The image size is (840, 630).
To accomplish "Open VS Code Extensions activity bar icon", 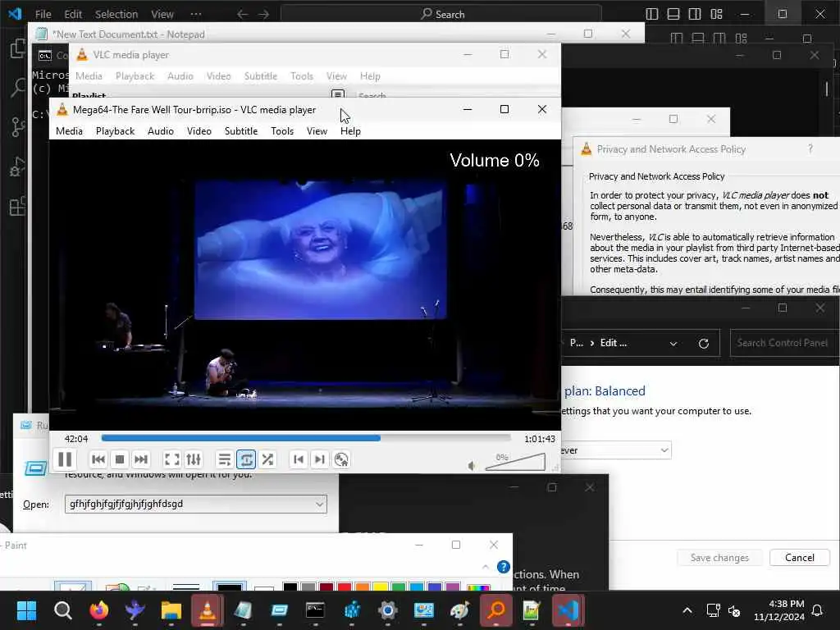I will click(18, 206).
